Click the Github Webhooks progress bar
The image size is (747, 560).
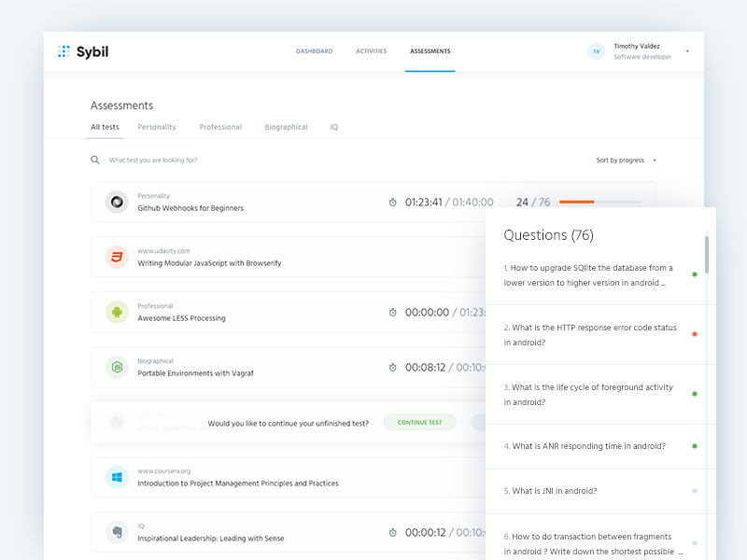599,202
